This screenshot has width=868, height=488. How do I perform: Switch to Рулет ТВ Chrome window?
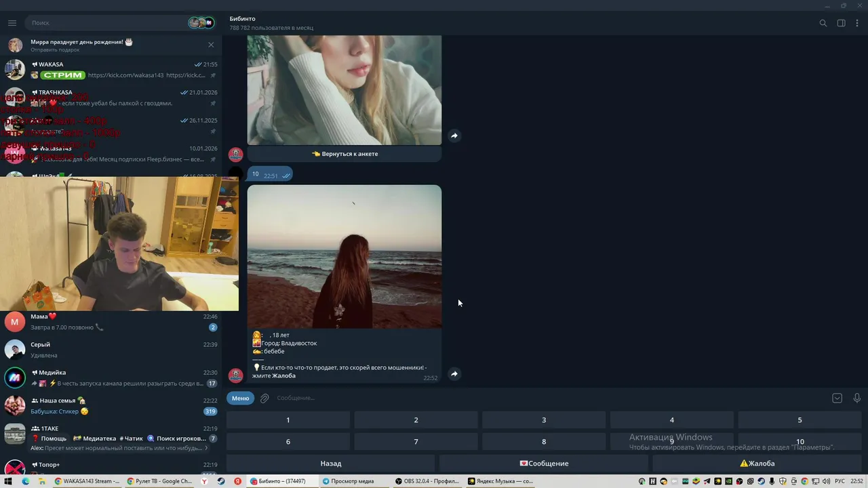coord(159,481)
